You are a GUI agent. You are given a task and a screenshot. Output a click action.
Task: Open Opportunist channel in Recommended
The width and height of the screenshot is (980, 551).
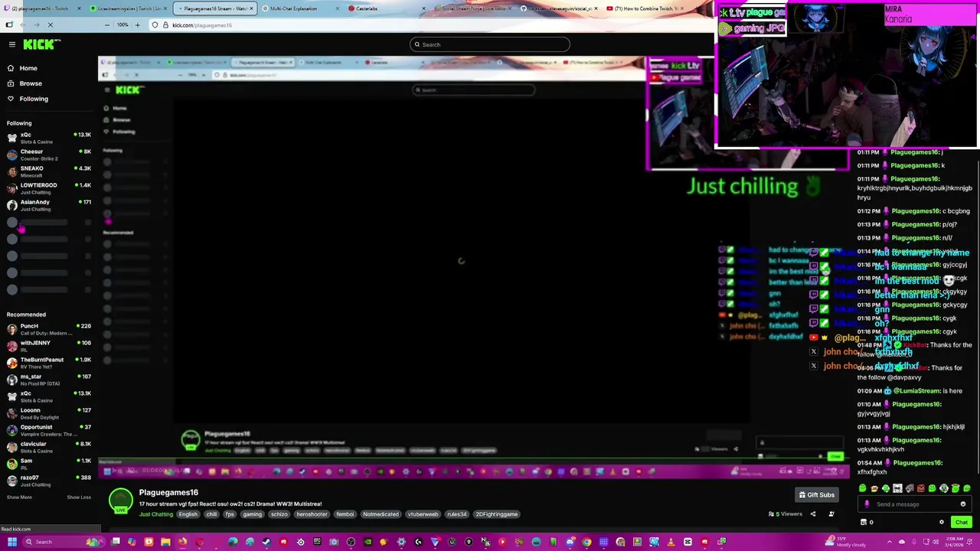(49, 430)
